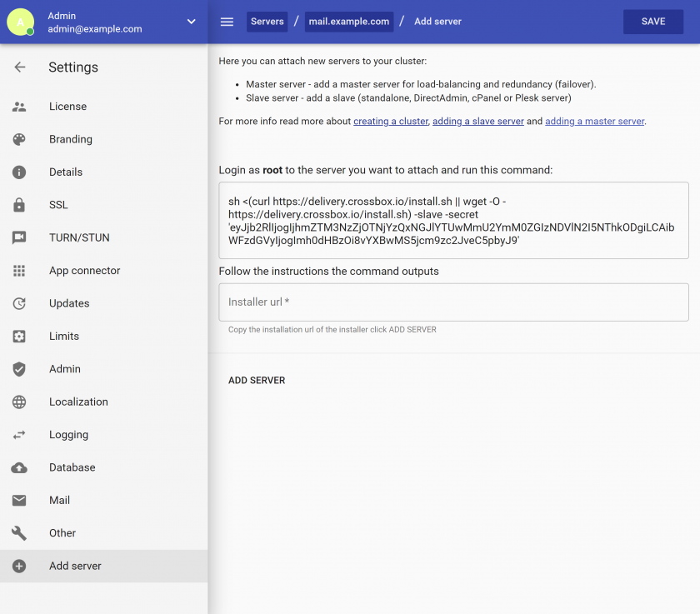Go to the Servers breadcrumb
700x614 pixels.
coord(267,22)
